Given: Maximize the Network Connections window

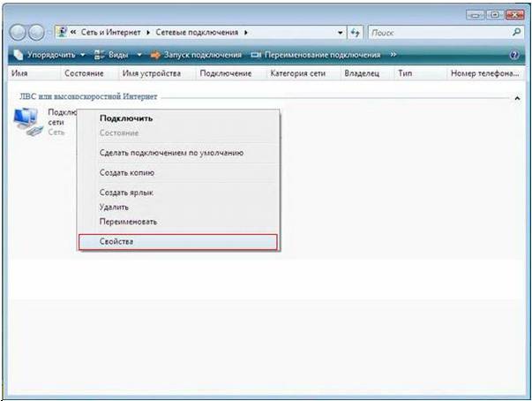Looking at the screenshot, I should [495, 15].
